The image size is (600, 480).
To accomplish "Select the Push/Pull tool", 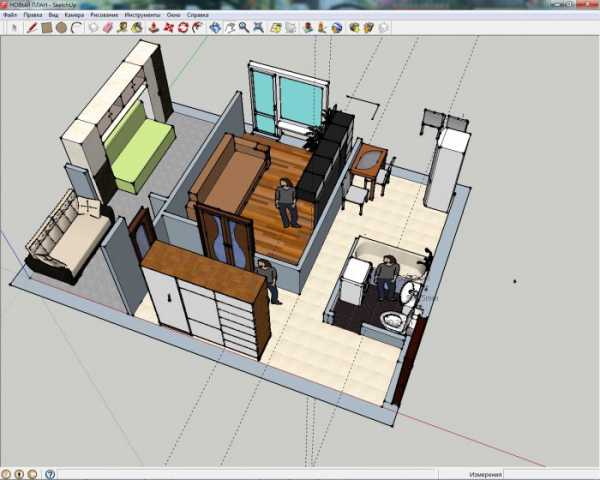I will tap(153, 27).
